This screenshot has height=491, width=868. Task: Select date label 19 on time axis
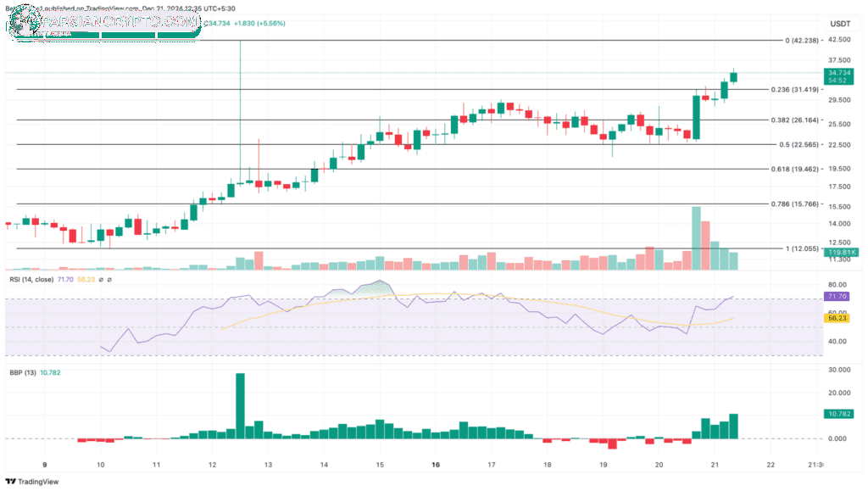click(603, 465)
